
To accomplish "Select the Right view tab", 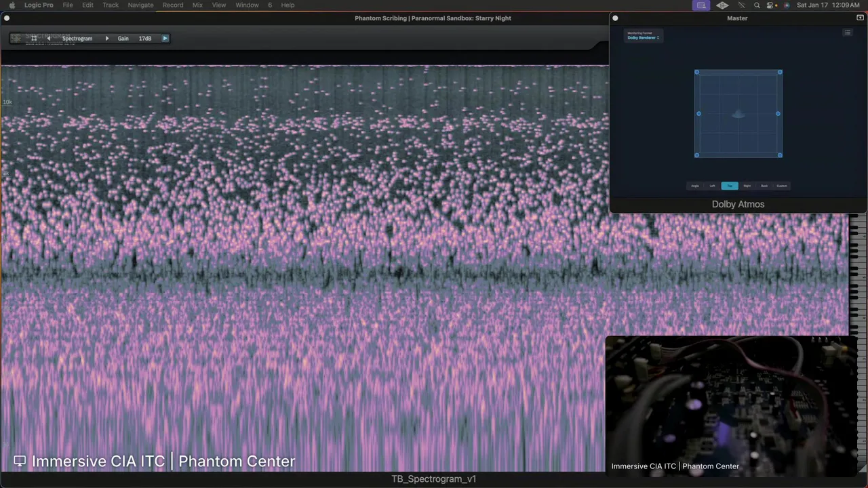I will coord(747,186).
